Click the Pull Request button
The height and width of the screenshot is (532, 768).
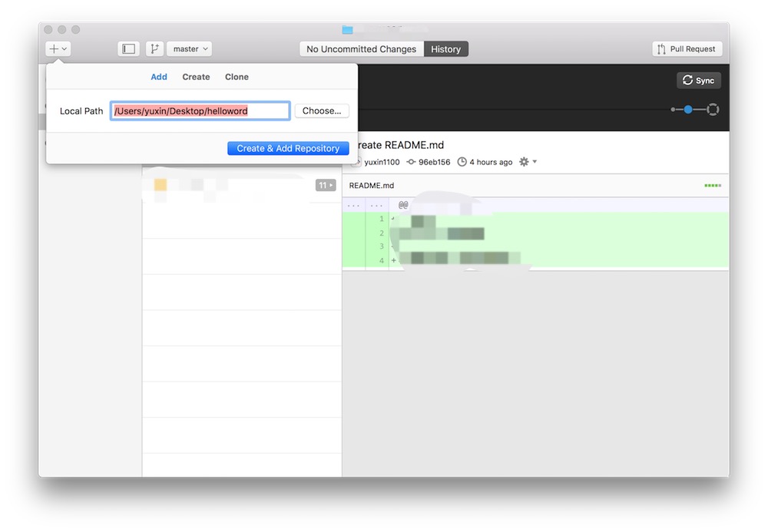pos(687,49)
